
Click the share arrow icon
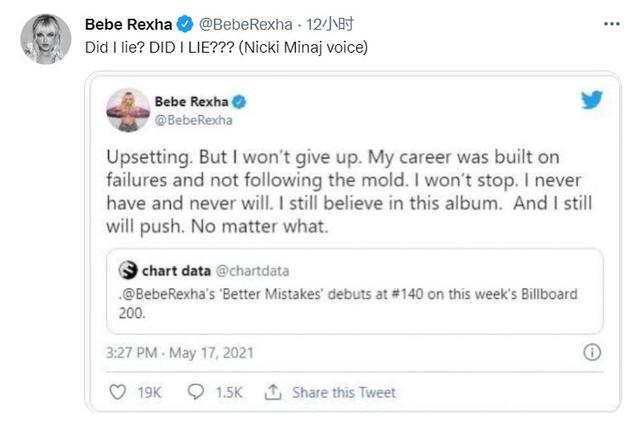(271, 392)
